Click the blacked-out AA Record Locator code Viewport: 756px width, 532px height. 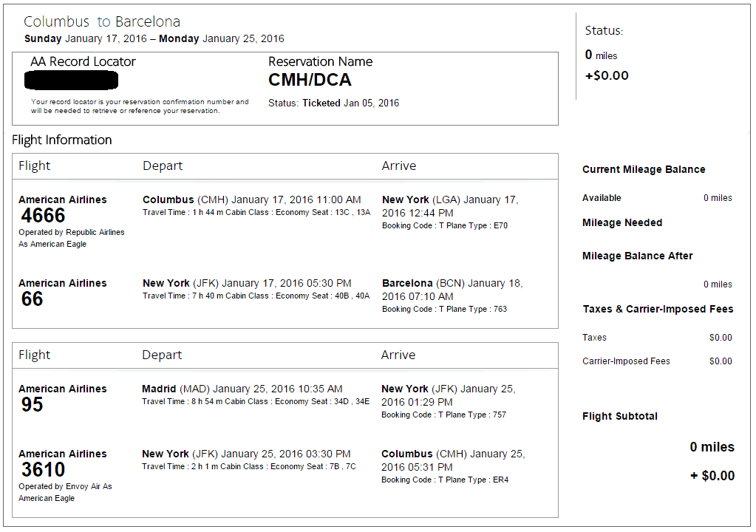coord(72,80)
